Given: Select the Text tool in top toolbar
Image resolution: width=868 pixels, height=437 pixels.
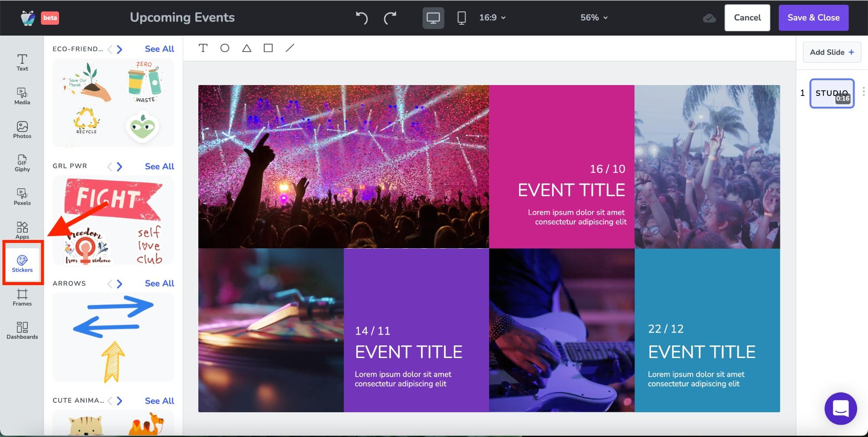Looking at the screenshot, I should click(203, 48).
